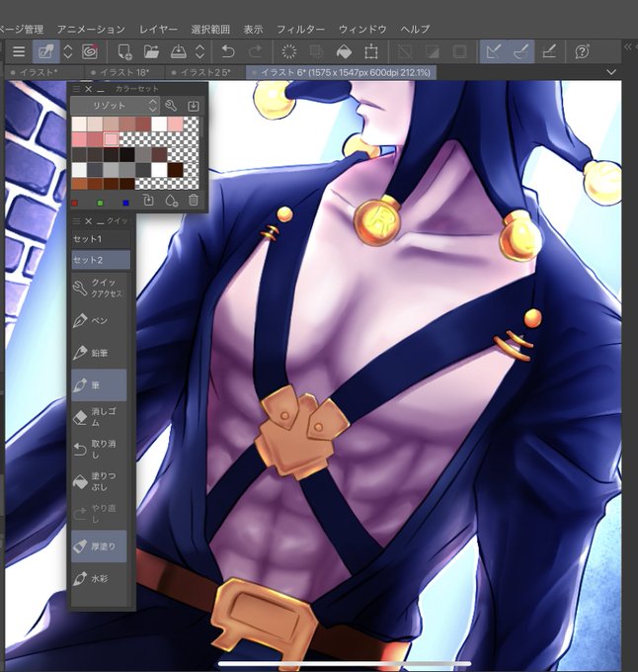
Task: Open the レイヤー menu
Action: [158, 29]
